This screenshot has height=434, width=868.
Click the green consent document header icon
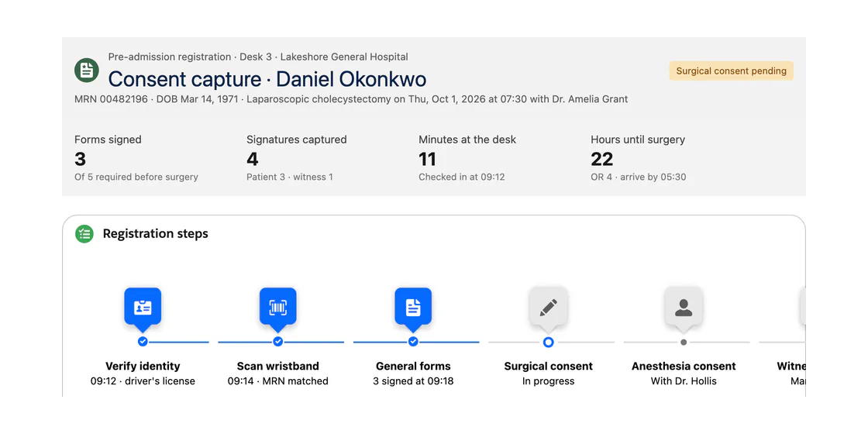87,71
